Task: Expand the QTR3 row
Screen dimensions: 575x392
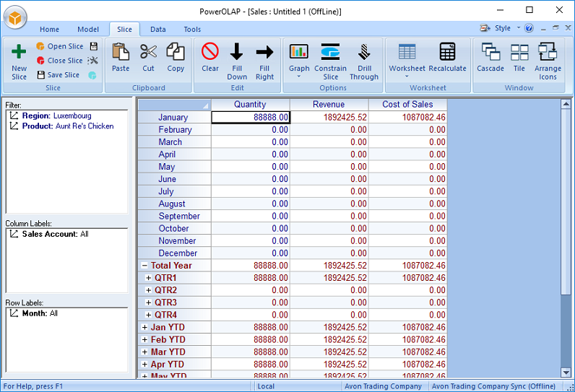Action: click(149, 302)
